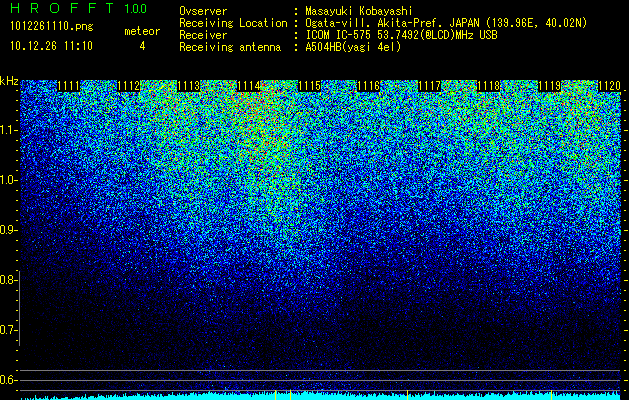
Task: Click the kHz axis unit label
Action: (x=9, y=81)
